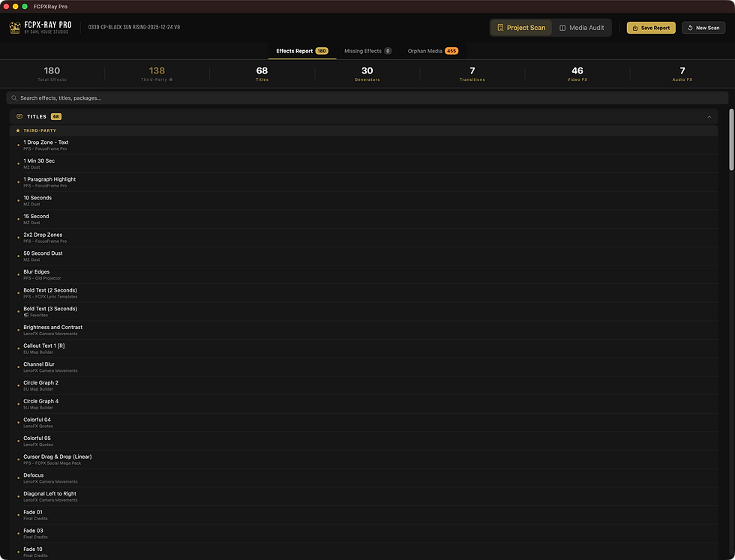Switch to Project Scan mode
Screen dimensions: 735x560
point(521,28)
